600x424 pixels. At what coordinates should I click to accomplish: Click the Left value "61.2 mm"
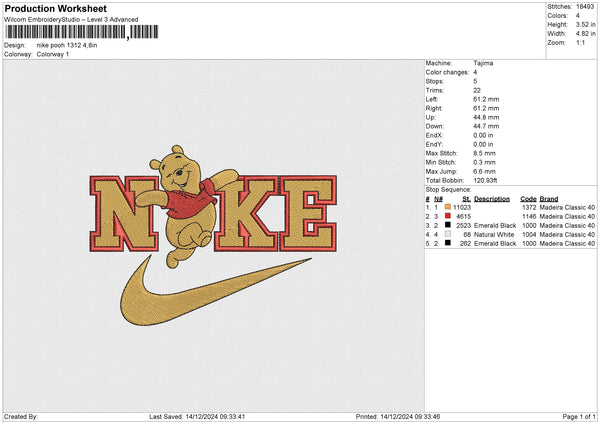click(x=486, y=99)
